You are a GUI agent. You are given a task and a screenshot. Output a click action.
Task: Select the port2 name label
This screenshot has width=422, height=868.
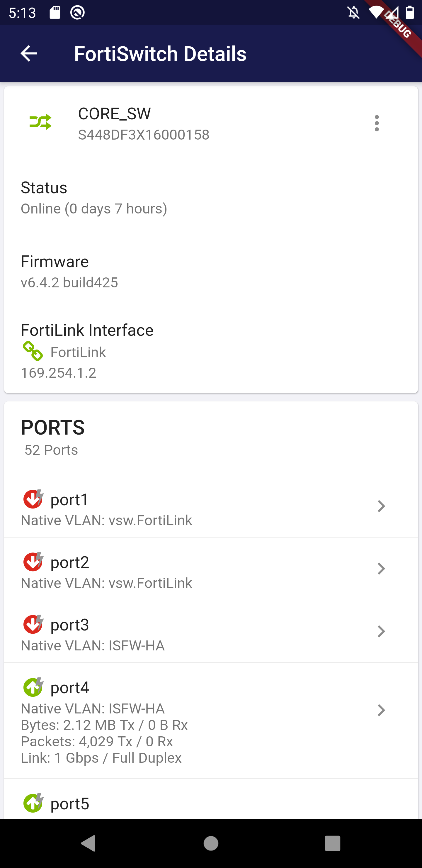tap(70, 562)
